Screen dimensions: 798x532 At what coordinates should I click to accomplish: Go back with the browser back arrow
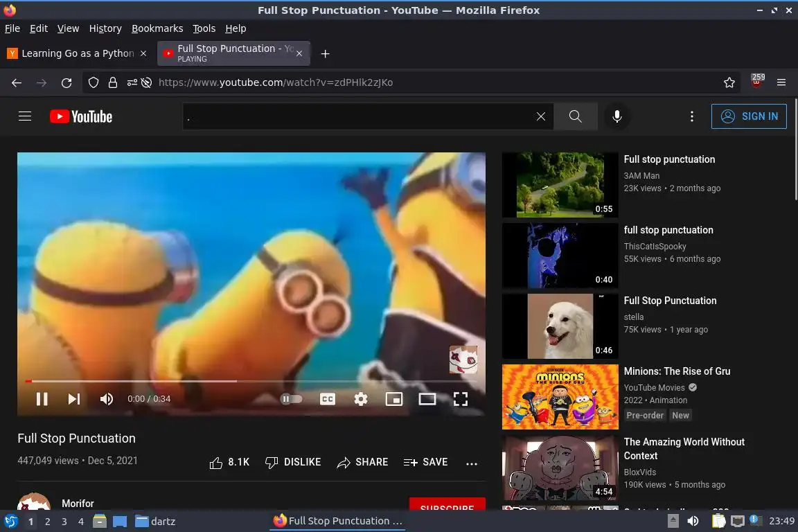(17, 82)
